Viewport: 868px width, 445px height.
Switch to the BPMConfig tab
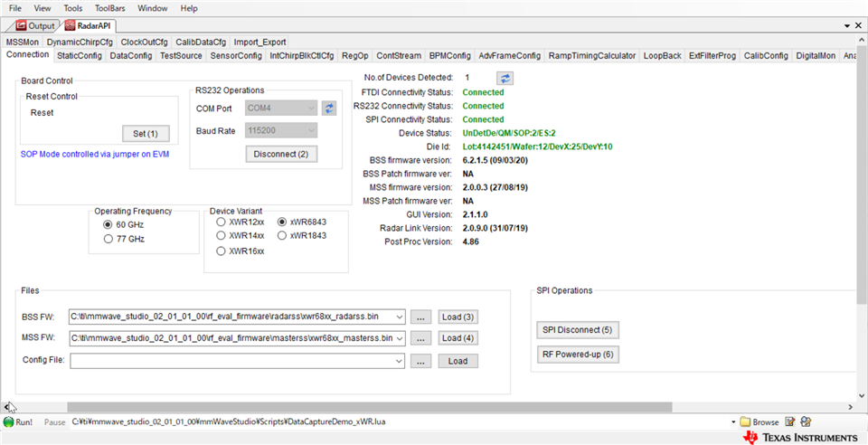[x=450, y=55]
